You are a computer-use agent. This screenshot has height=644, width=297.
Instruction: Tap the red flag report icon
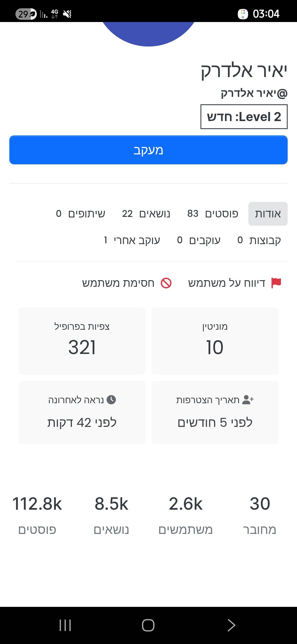pos(276,283)
